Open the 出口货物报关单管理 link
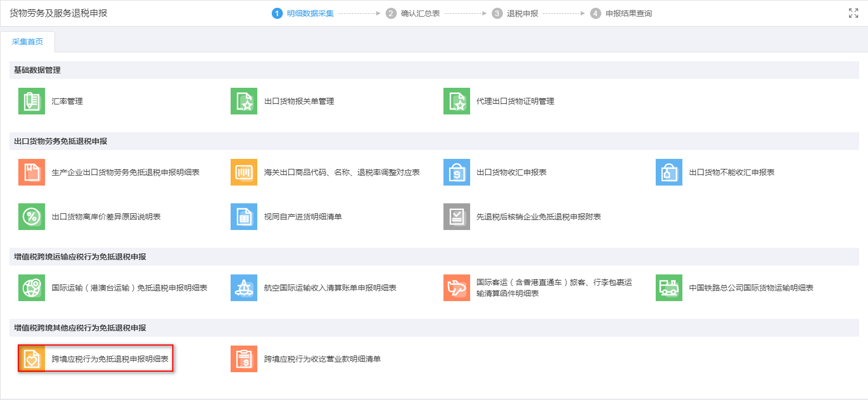Image resolution: width=868 pixels, height=400 pixels. 299,101
